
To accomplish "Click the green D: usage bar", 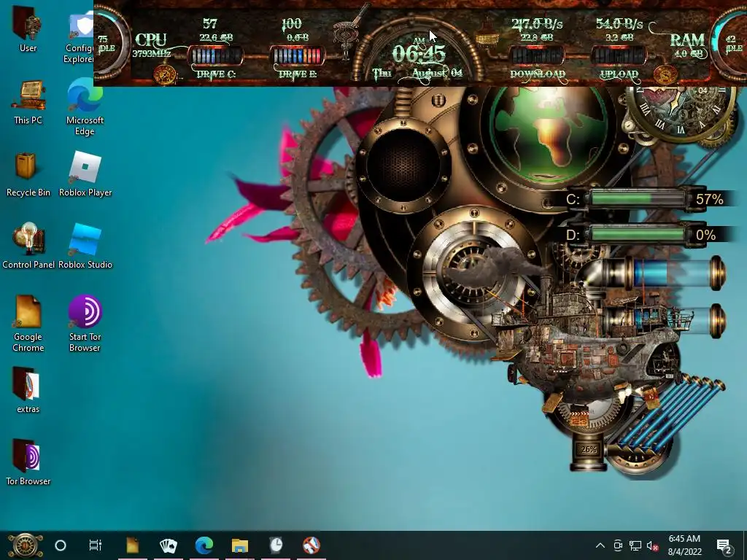I will [x=637, y=234].
